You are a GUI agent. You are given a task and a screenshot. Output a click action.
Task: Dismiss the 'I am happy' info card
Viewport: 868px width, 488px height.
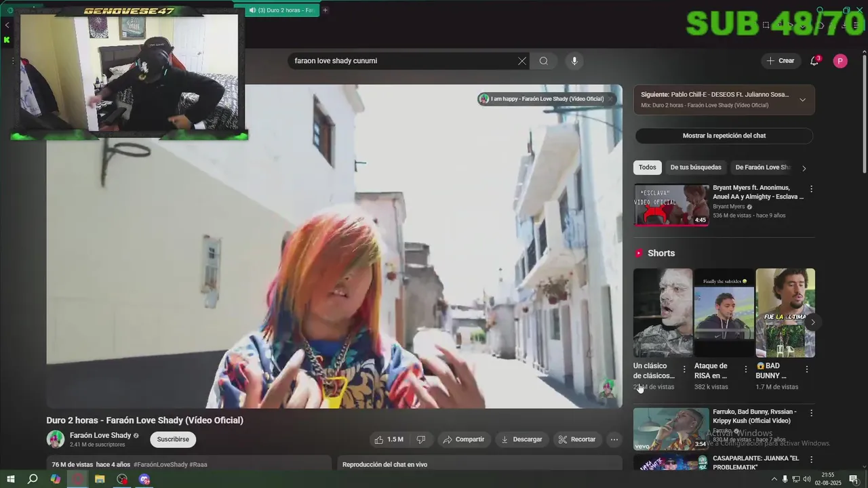point(610,99)
